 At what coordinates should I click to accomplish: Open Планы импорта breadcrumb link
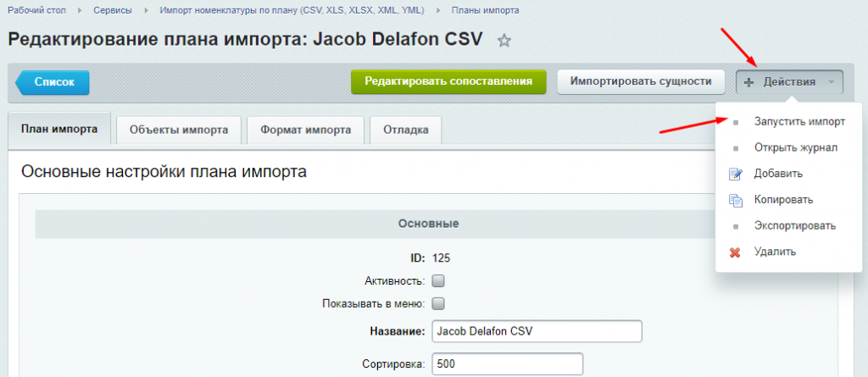[x=486, y=10]
